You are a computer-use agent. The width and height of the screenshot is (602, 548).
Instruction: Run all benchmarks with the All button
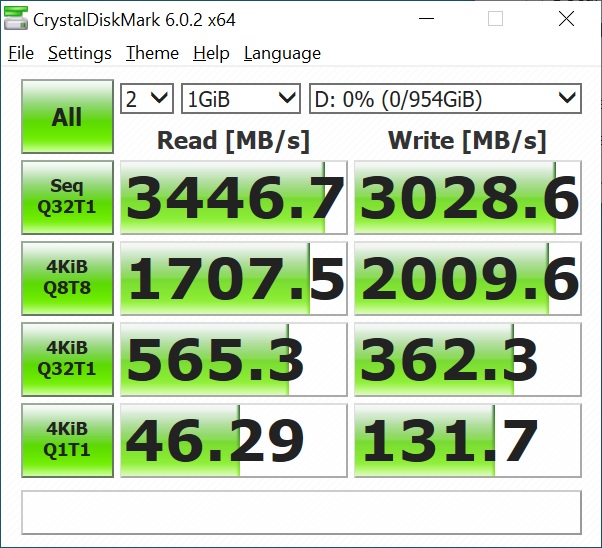[68, 116]
